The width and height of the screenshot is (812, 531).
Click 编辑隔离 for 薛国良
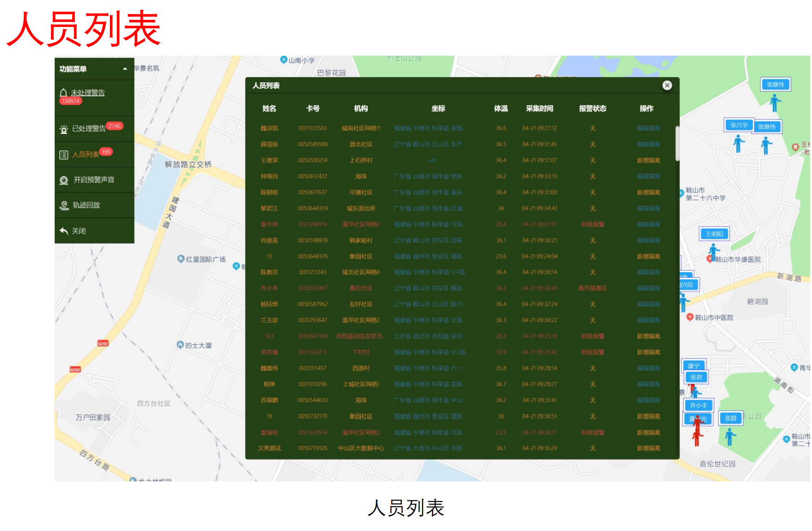coord(648,145)
